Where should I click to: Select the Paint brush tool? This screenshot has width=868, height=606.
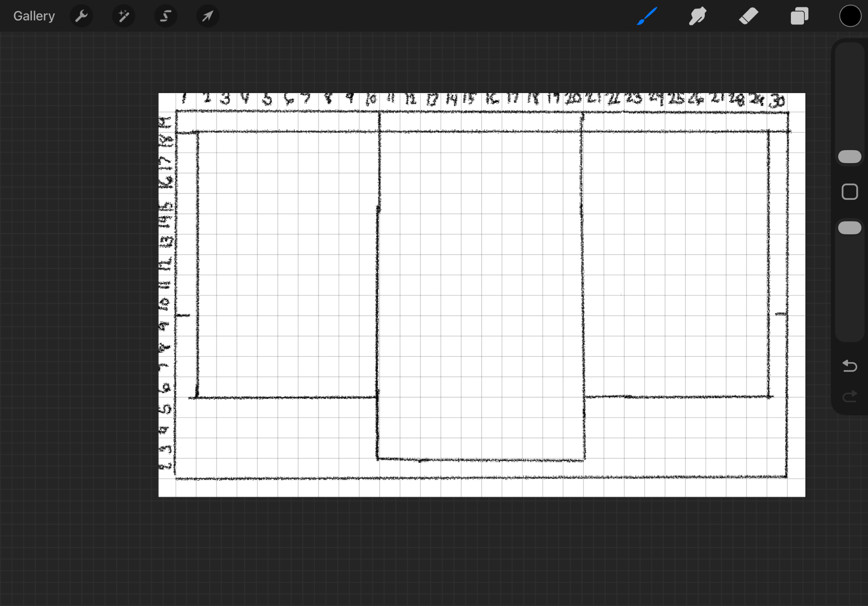pyautogui.click(x=647, y=16)
